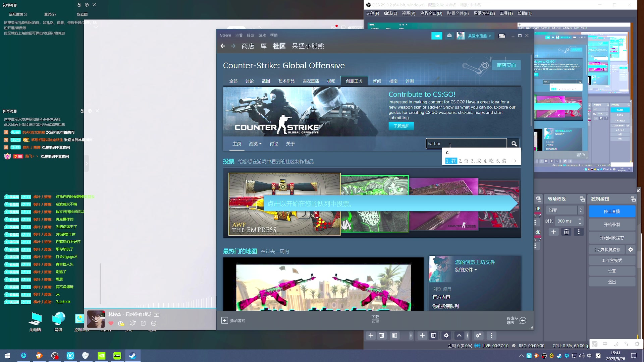Switch to 讨论 community tab
Viewport: 644px width, 362px height.
(250, 81)
